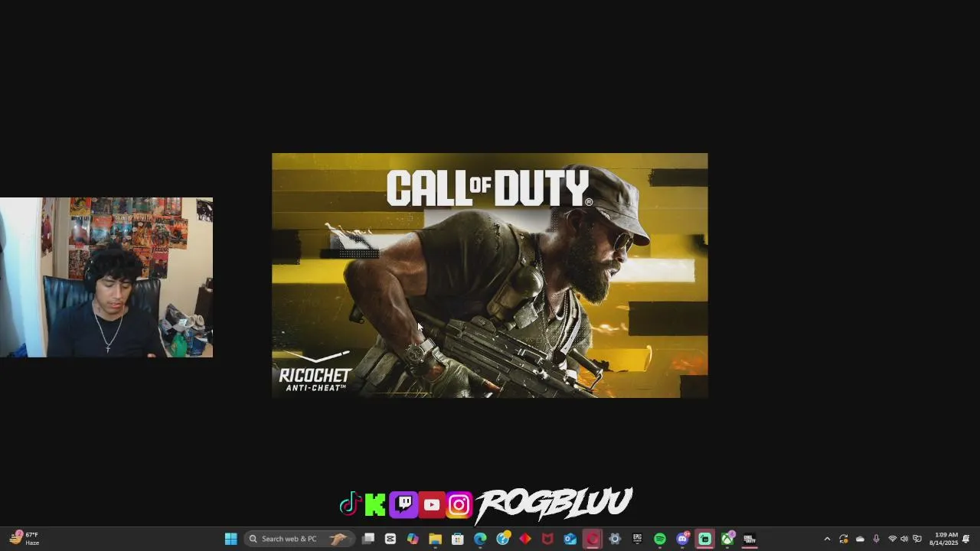980x551 pixels.
Task: Open Microsoft Copilot from the taskbar
Action: point(413,539)
